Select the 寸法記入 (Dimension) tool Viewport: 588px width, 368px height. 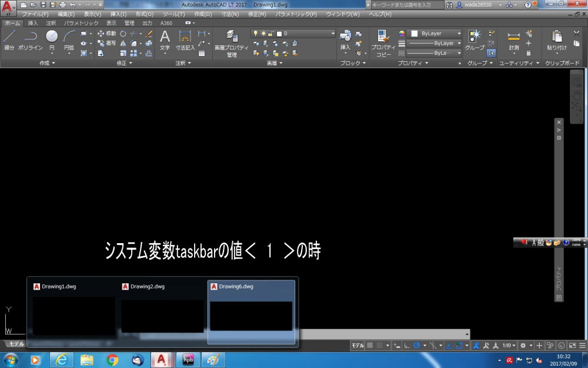pyautogui.click(x=185, y=40)
